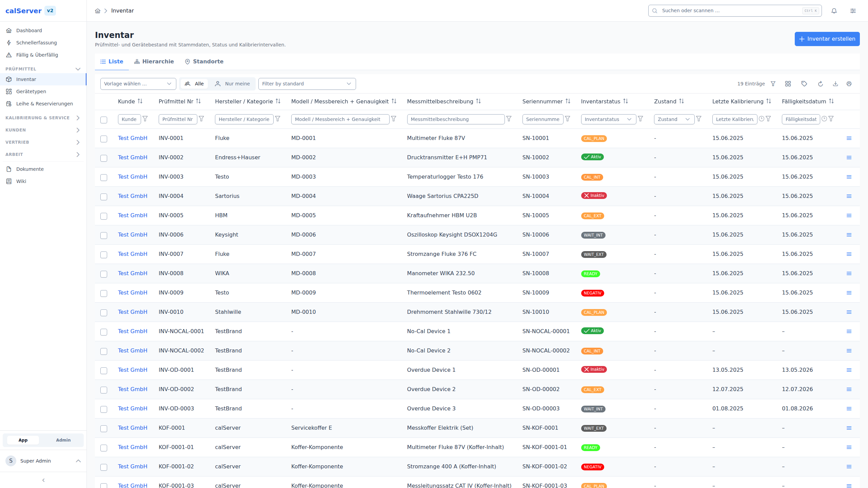Click Inventar erstellen button
The height and width of the screenshot is (488, 868).
[x=827, y=39]
